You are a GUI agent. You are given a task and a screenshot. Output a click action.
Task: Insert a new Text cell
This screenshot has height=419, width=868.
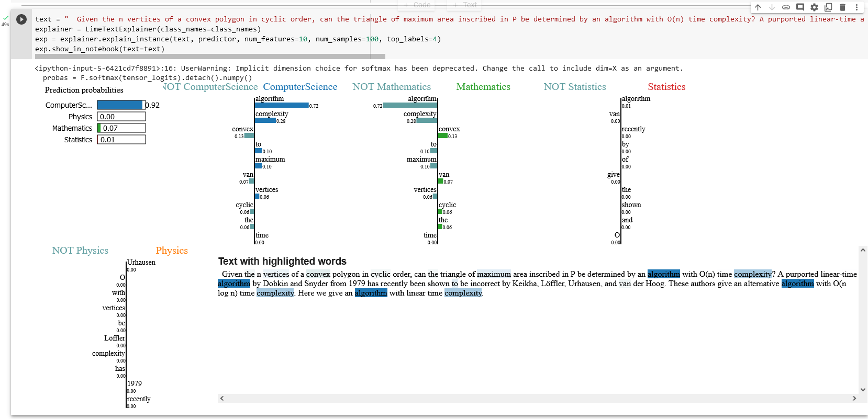pyautogui.click(x=465, y=5)
